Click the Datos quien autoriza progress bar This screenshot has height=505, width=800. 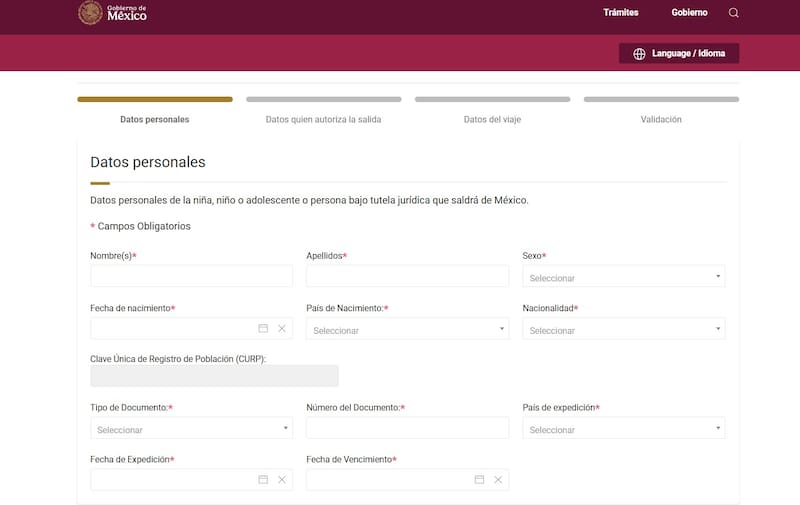pos(323,99)
